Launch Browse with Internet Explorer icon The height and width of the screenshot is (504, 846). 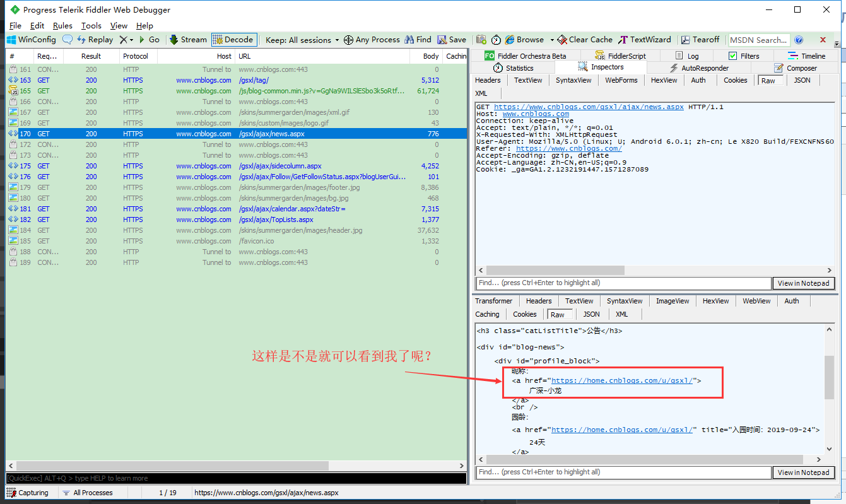tap(525, 40)
